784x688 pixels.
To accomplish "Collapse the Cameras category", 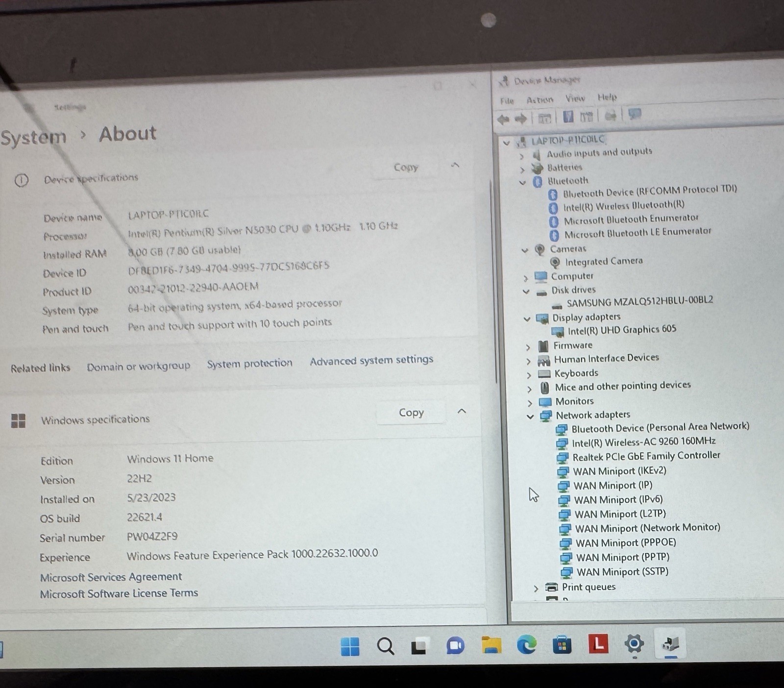I will click(525, 250).
